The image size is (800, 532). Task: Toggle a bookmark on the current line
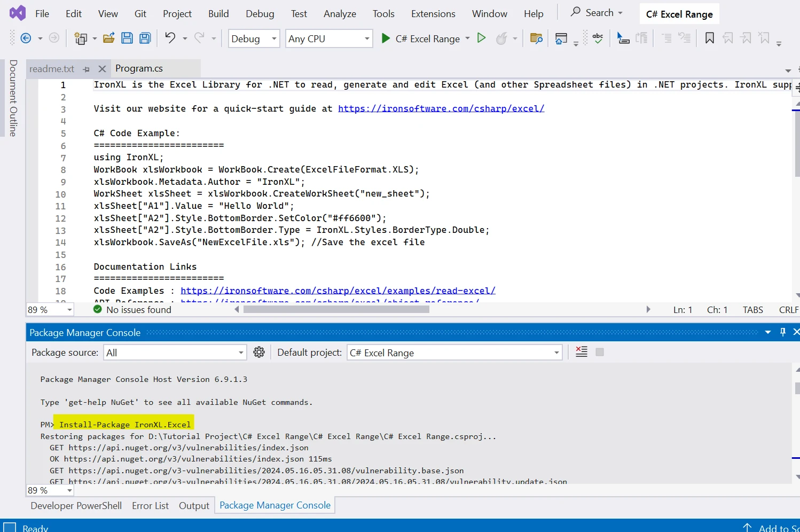(x=709, y=38)
